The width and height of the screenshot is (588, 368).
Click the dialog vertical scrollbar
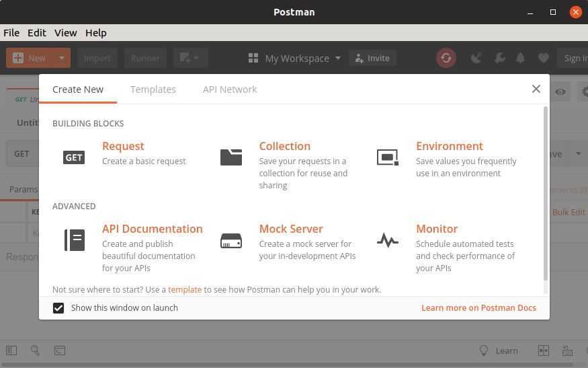pyautogui.click(x=546, y=193)
